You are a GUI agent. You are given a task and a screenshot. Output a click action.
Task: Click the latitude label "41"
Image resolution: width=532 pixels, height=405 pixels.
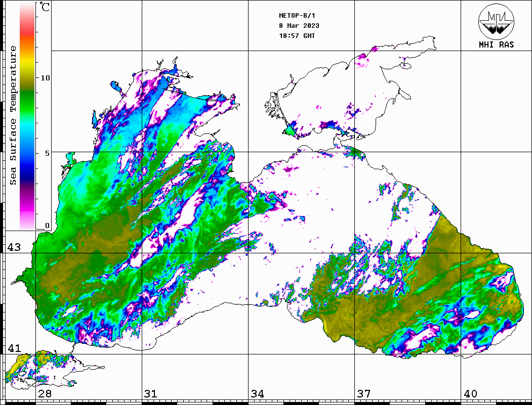14,348
